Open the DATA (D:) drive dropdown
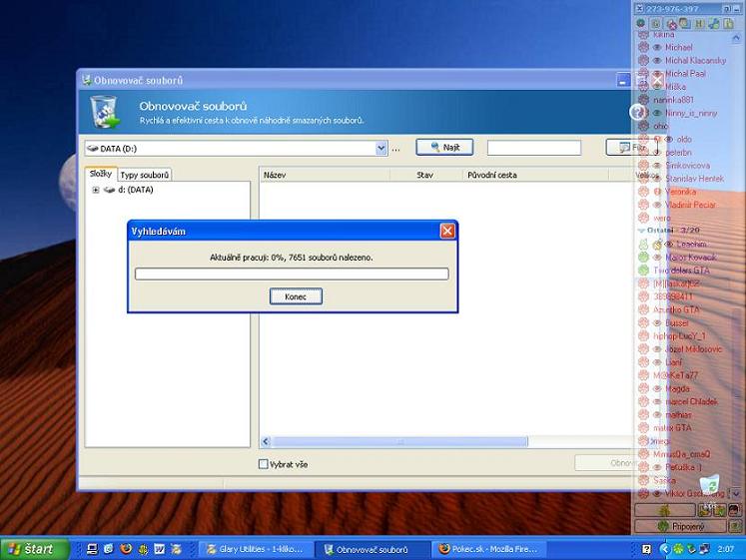Image resolution: width=746 pixels, height=560 pixels. click(380, 148)
